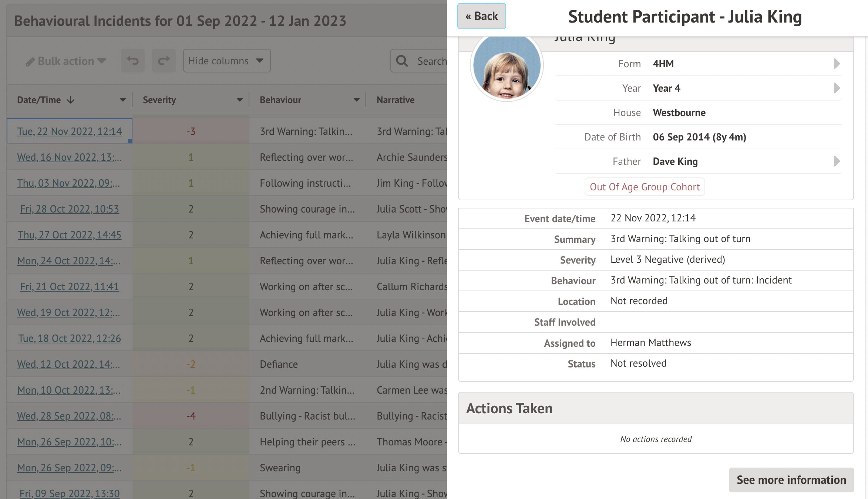Expand the Year 4 row arrow
Screen dimensions: 868x499
(x=836, y=88)
